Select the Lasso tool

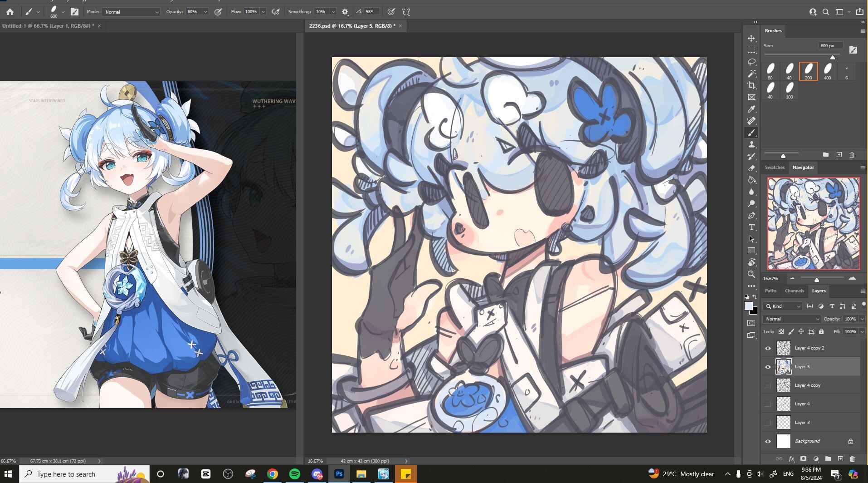751,62
